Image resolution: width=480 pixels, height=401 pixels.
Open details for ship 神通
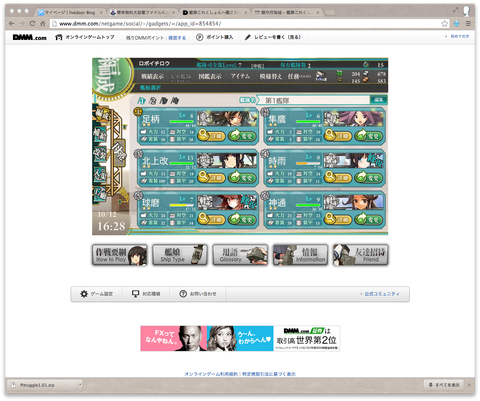[338, 219]
